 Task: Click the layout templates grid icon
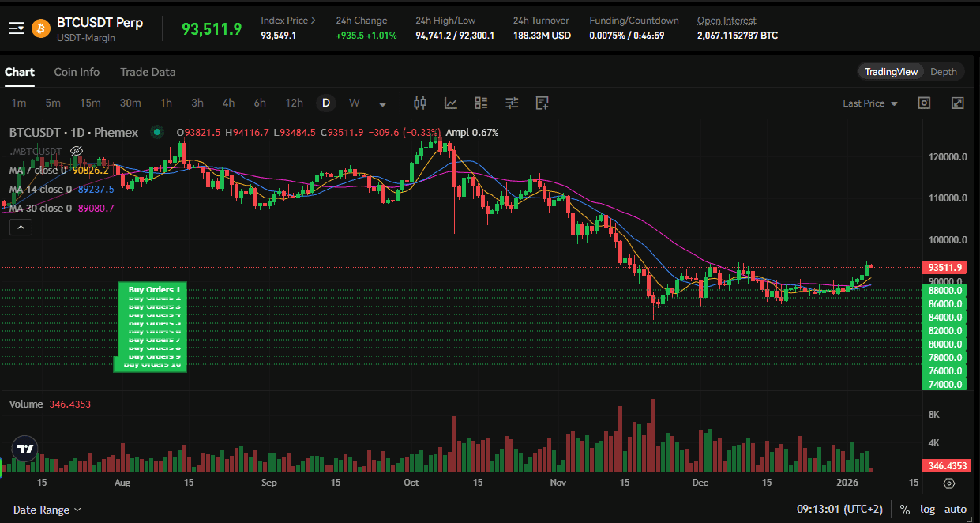coord(481,103)
